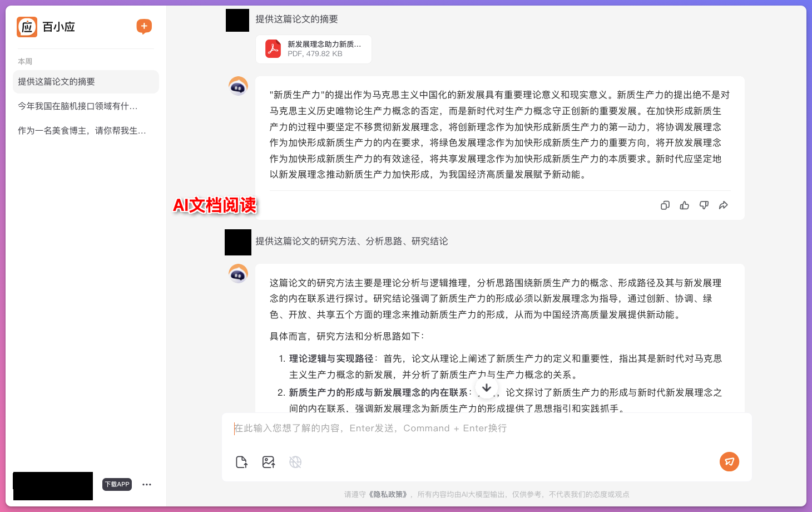Upload a file using the document icon

[x=241, y=462]
